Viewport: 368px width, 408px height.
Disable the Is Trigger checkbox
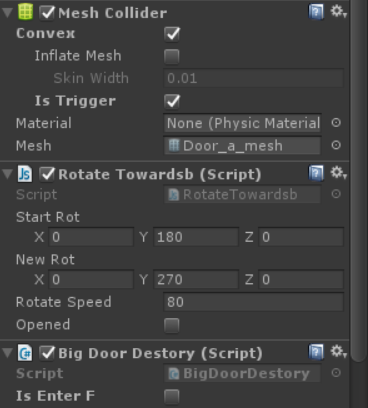click(x=172, y=101)
